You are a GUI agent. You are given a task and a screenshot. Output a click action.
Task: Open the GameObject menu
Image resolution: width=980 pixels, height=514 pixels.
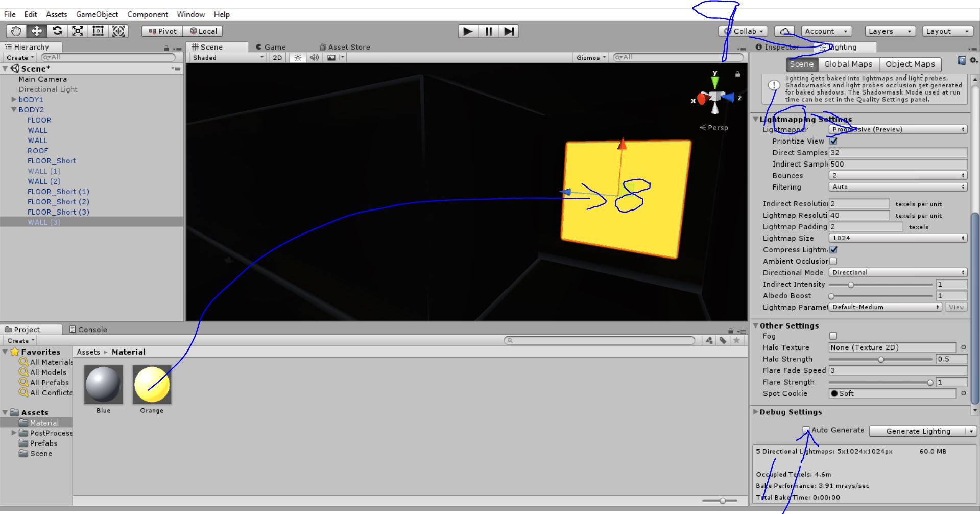pyautogui.click(x=97, y=14)
